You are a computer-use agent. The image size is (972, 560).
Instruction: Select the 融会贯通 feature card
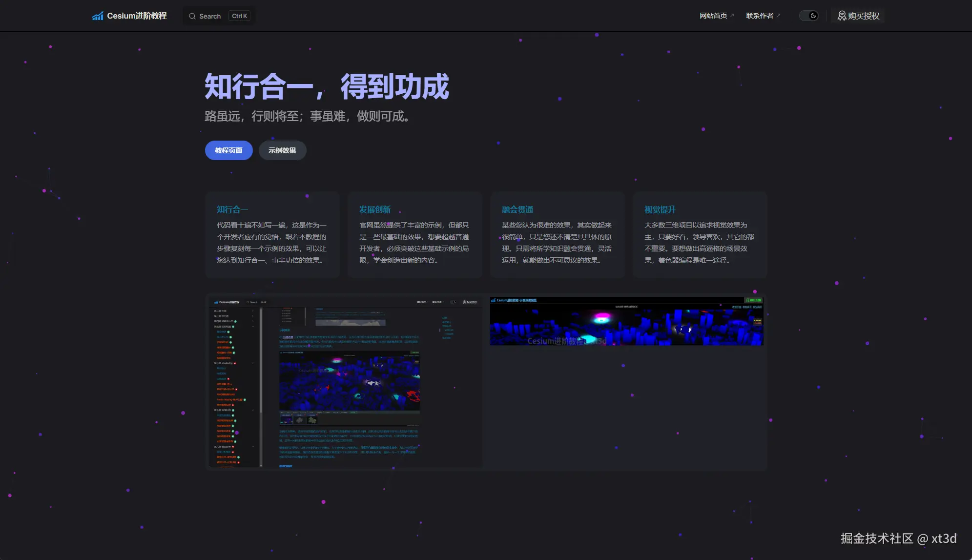(557, 234)
